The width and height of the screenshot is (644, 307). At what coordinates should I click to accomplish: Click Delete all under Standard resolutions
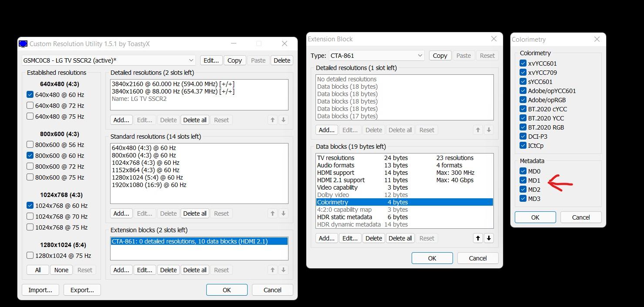click(195, 214)
